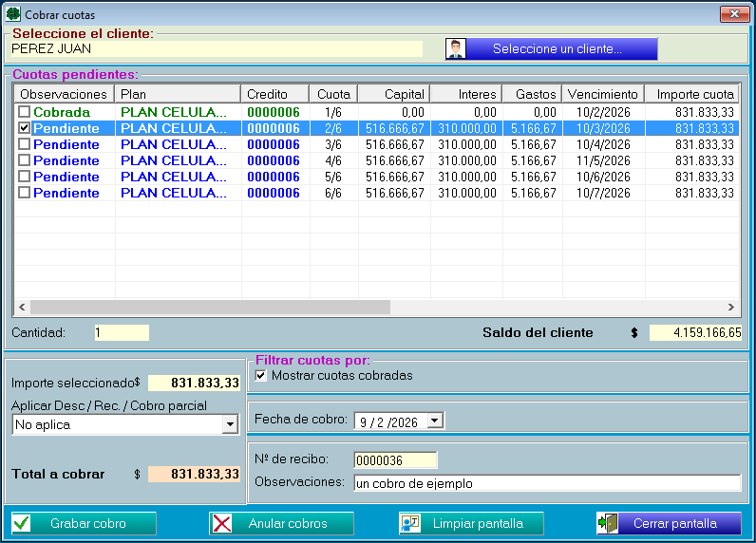This screenshot has height=543, width=756.
Task: Click the person icon beside client selector
Action: [x=457, y=49]
